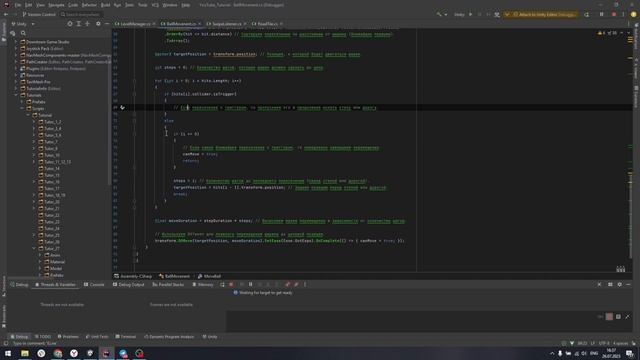
Task: Open the Terminal tool window
Action: [x=125, y=337]
